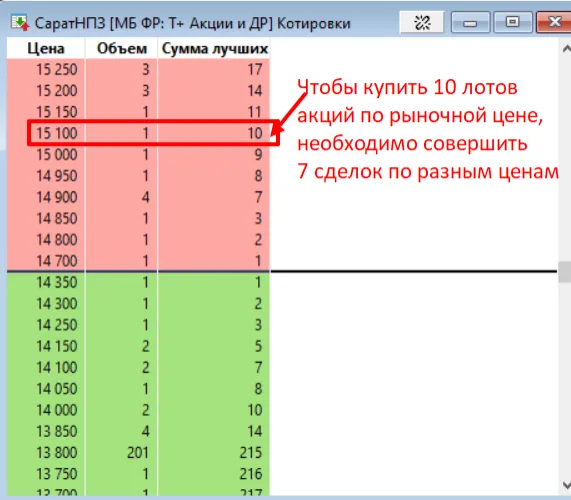Click volume 3 in the 15 250 row
571x500 pixels.
tap(146, 69)
